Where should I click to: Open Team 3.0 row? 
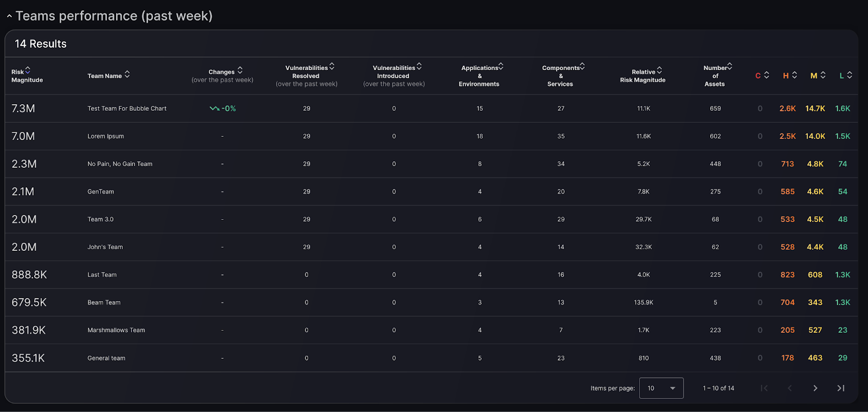(431, 219)
